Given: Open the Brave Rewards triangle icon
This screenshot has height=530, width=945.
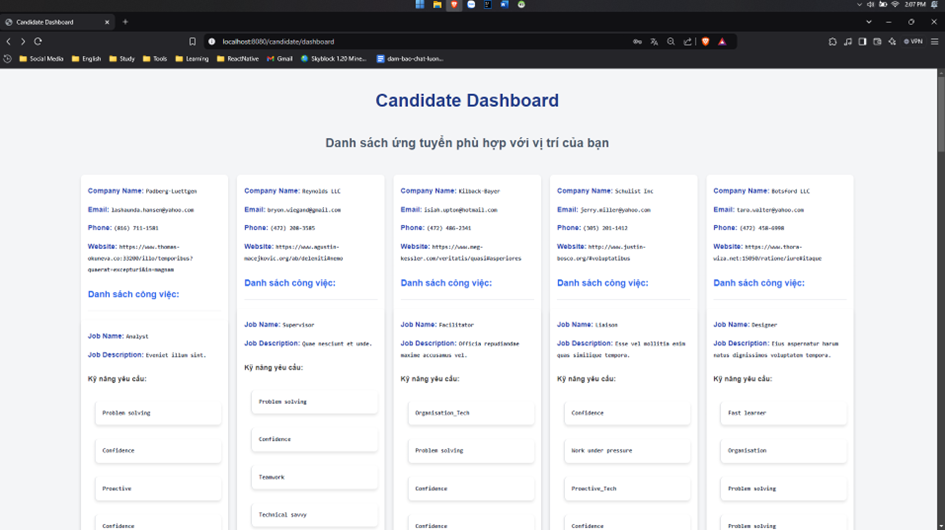Looking at the screenshot, I should 722,42.
